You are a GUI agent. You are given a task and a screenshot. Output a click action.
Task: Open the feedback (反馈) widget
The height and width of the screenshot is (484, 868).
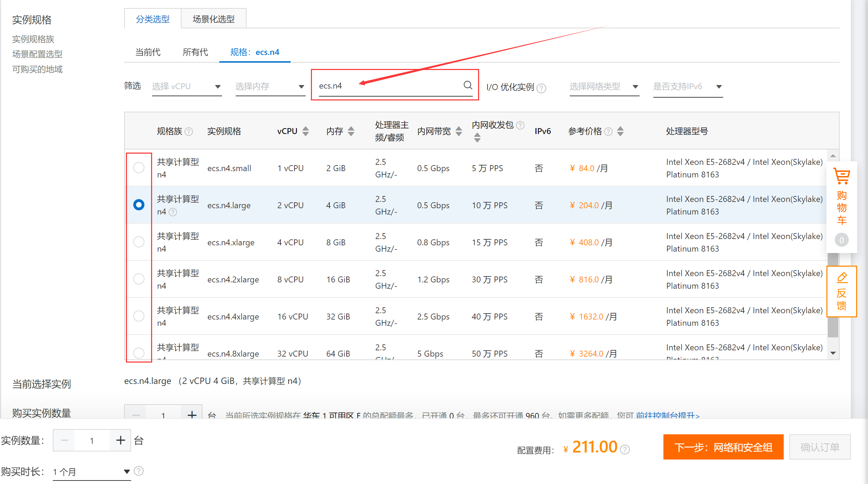click(x=841, y=291)
